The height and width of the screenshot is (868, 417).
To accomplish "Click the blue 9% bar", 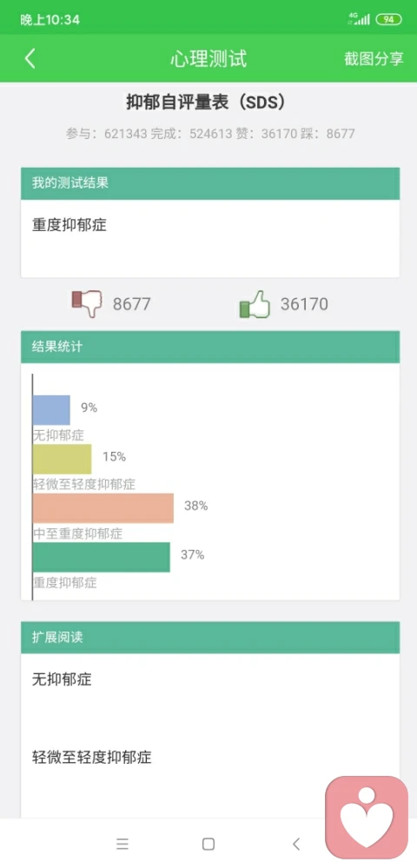I will pos(51,409).
